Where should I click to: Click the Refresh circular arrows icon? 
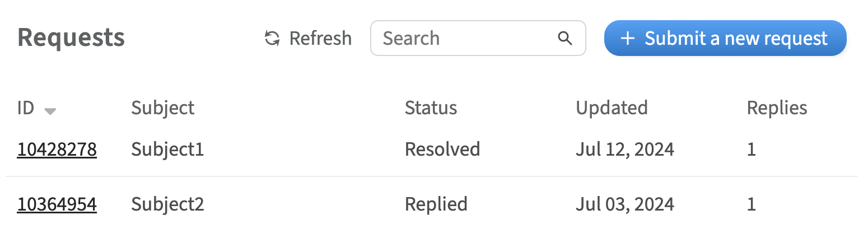tap(272, 38)
